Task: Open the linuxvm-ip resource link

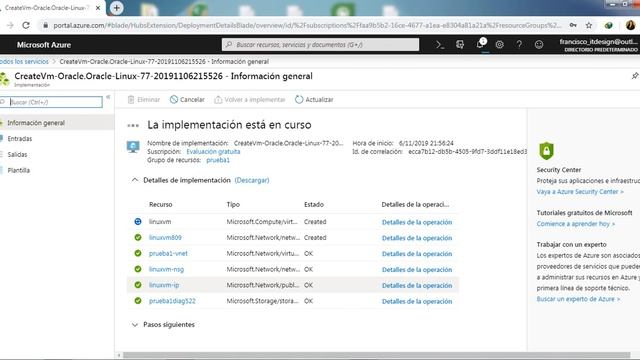Action: (x=164, y=285)
